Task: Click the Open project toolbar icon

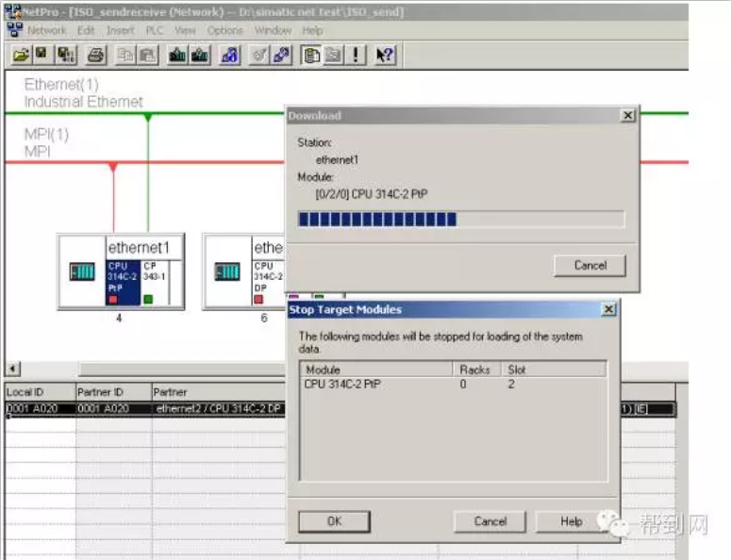Action: click(20, 55)
